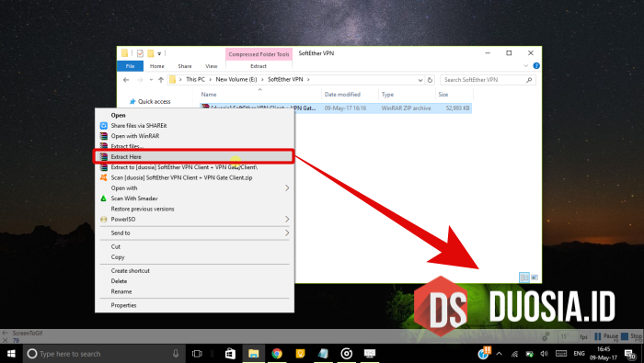Pause the ScreenToGif recording
Screen dimensions: 644x363
coord(606,336)
